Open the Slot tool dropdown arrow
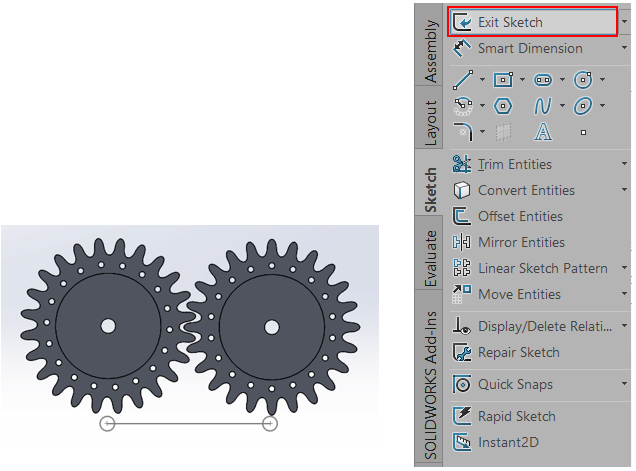Viewport: 636px width, 471px height. [x=563, y=80]
